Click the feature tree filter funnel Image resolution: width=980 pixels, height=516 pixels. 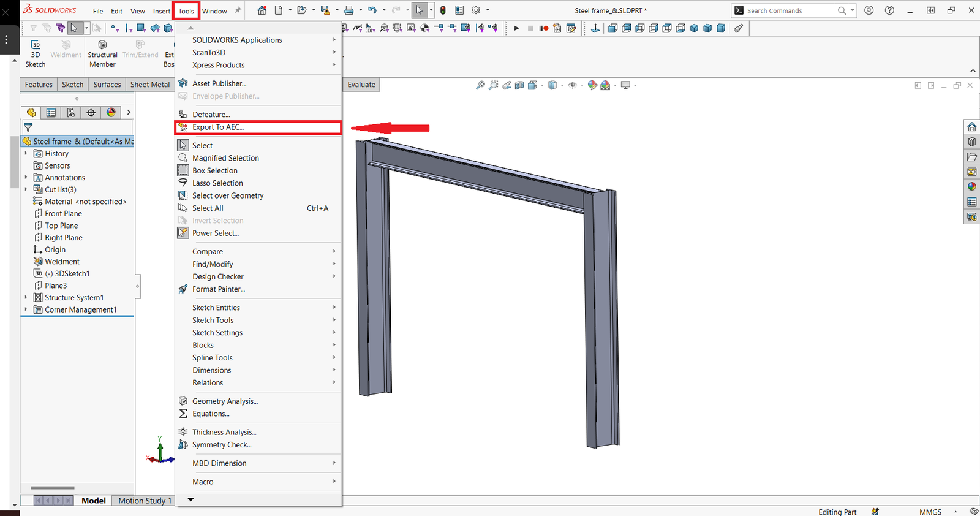click(28, 127)
